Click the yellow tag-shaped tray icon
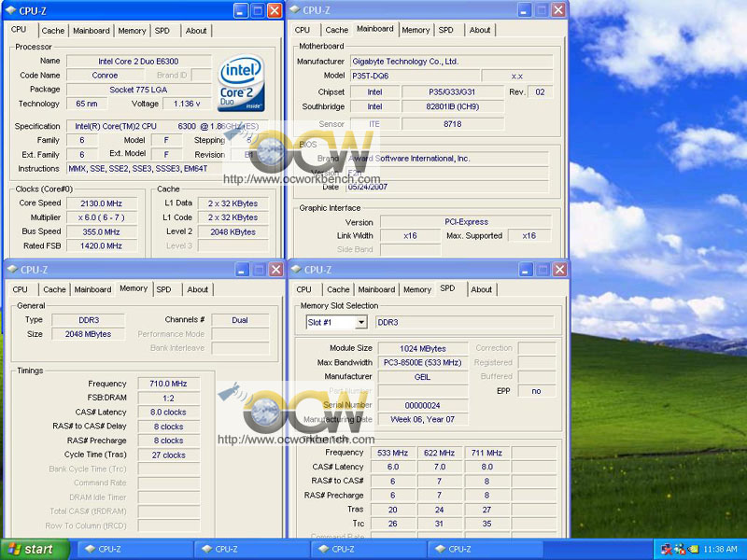 693,549
